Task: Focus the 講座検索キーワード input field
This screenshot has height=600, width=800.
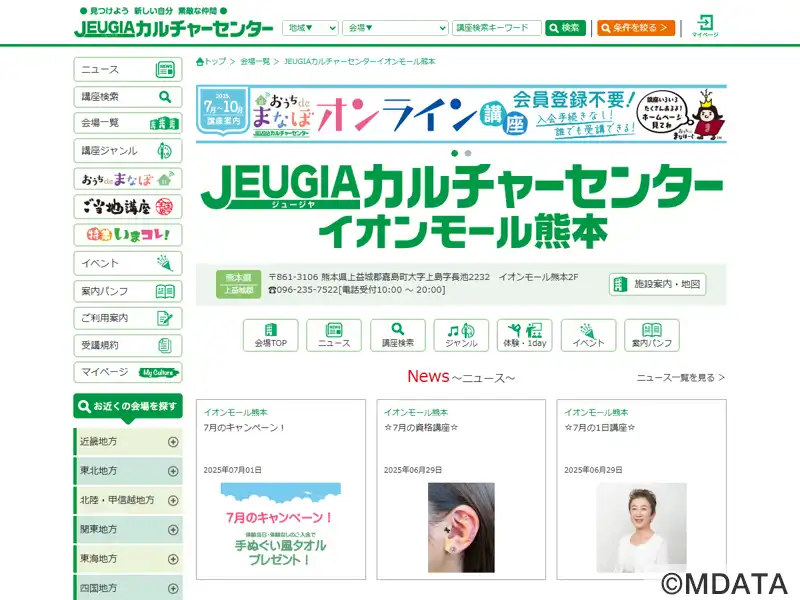Action: point(496,28)
